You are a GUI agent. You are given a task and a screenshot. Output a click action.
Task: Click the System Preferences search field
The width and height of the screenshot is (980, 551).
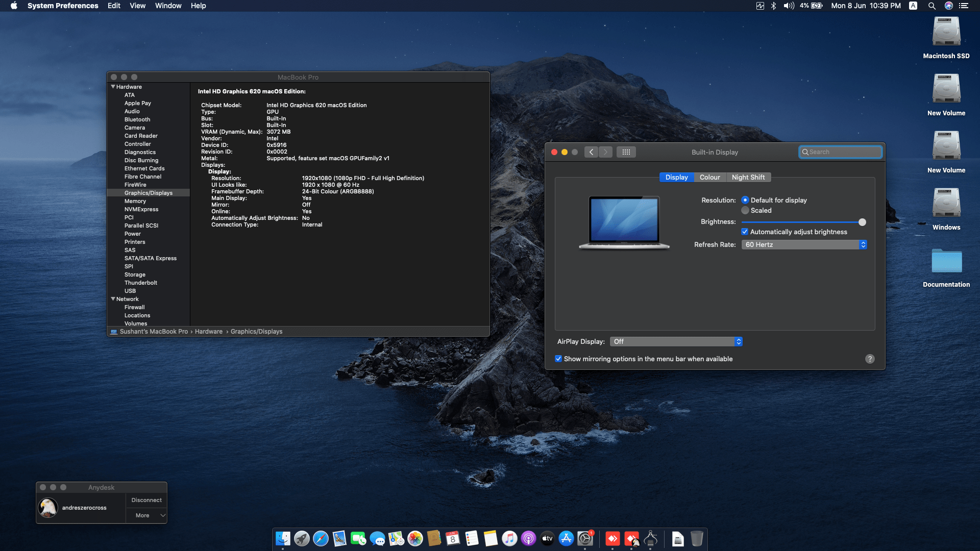(x=840, y=152)
